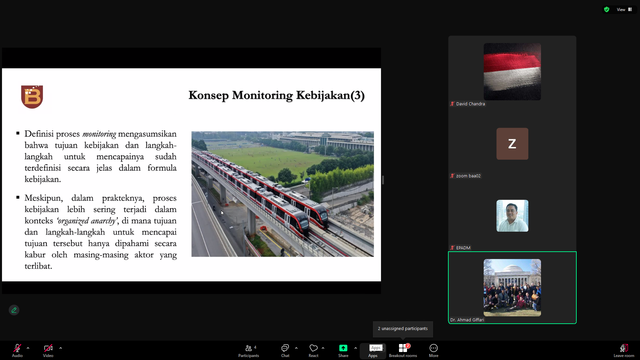640x360 pixels.
Task: Click the muted mic icon beside BPADM
Action: 452,248
